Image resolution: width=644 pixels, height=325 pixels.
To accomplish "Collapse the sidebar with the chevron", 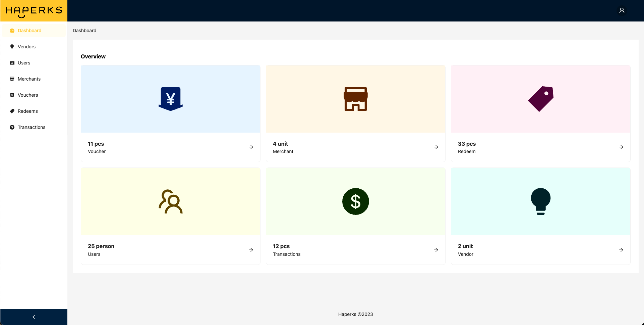I will click(34, 317).
